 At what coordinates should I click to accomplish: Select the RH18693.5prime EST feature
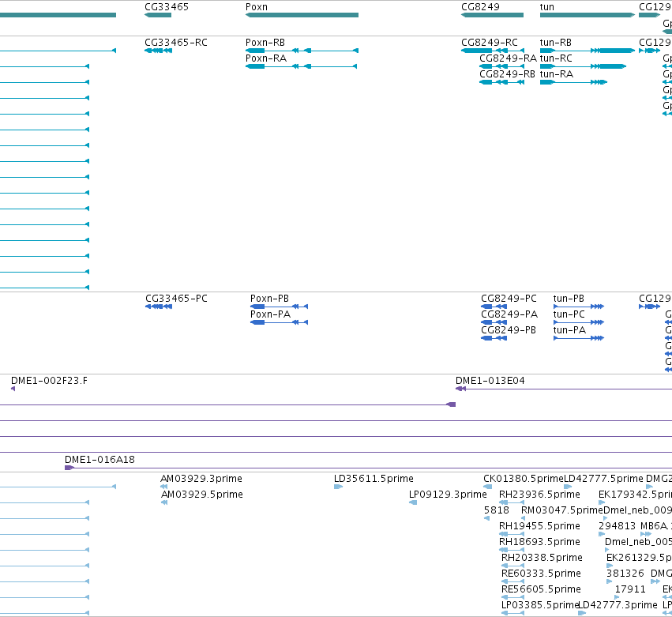(512, 550)
